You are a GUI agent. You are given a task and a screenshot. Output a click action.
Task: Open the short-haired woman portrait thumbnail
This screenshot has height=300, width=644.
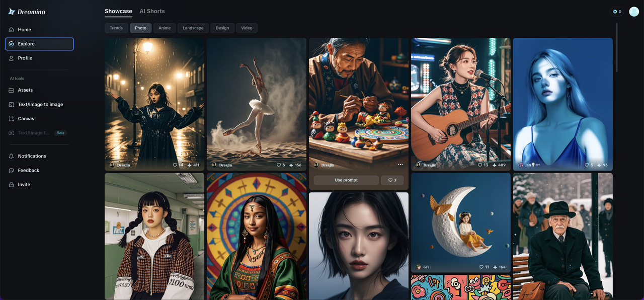click(359, 246)
